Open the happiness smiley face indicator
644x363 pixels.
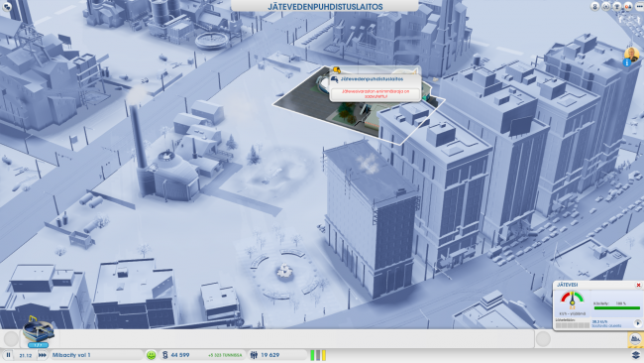(152, 355)
